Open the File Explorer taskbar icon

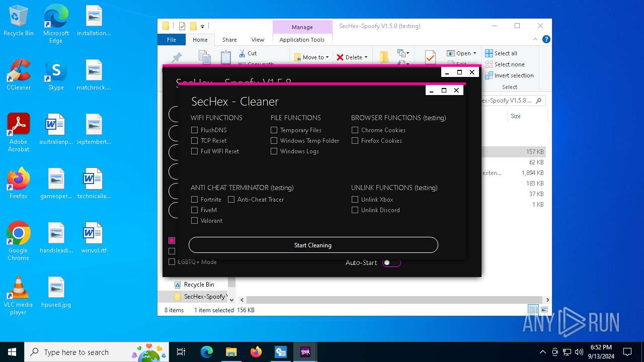231,352
